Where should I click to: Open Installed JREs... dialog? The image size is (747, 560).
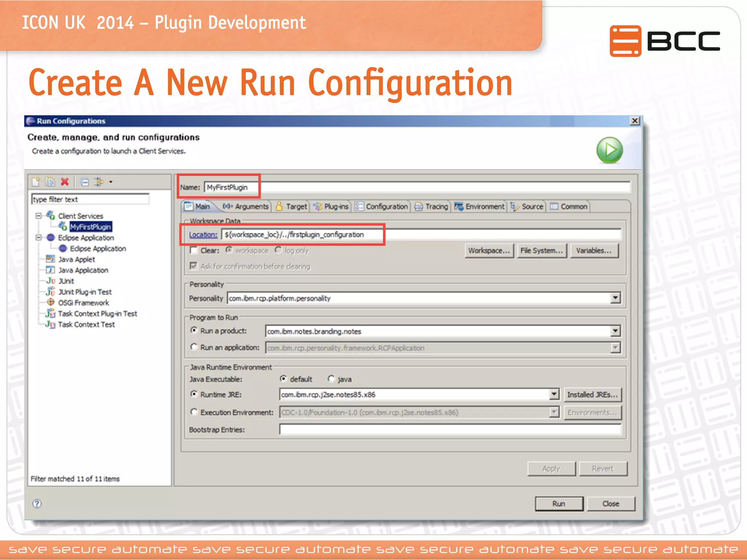592,394
